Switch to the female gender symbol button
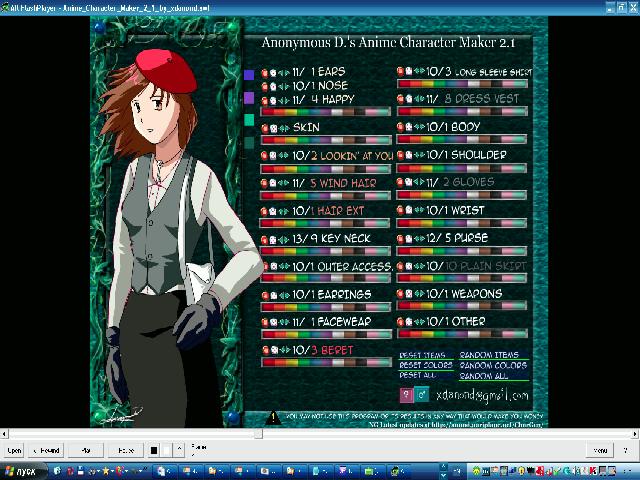Viewport: 640px width, 480px height. (406, 396)
